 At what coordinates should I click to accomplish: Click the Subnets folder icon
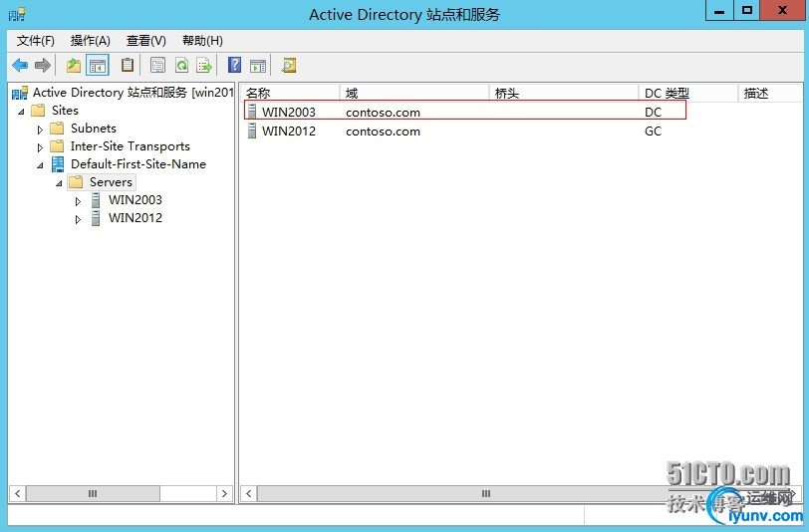(x=57, y=129)
